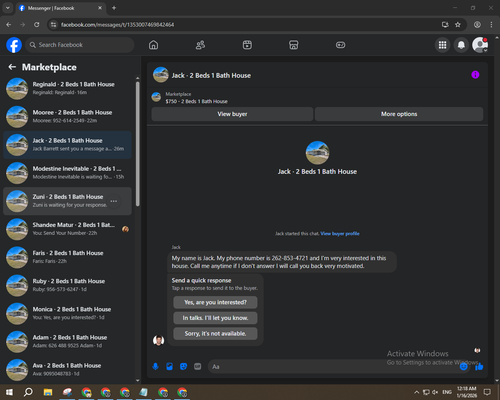This screenshot has height=400, width=500.
Task: Click View buyer button
Action: [x=232, y=114]
